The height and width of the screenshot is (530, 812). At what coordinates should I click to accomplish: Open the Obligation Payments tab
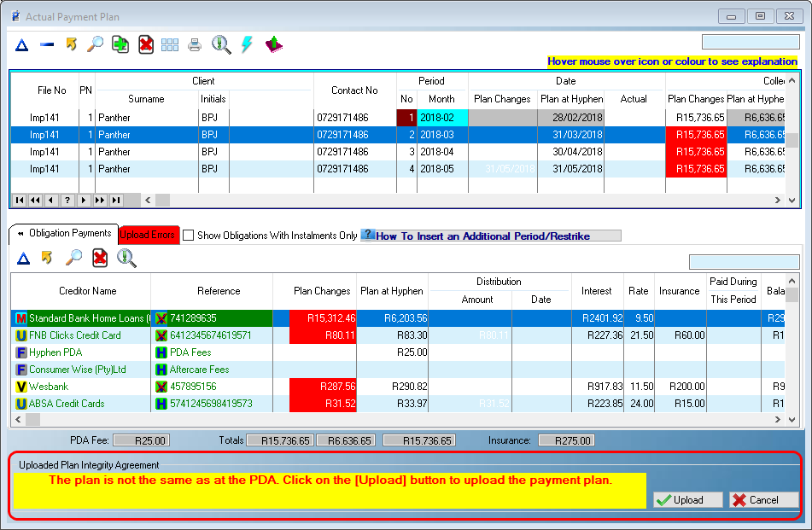point(68,233)
